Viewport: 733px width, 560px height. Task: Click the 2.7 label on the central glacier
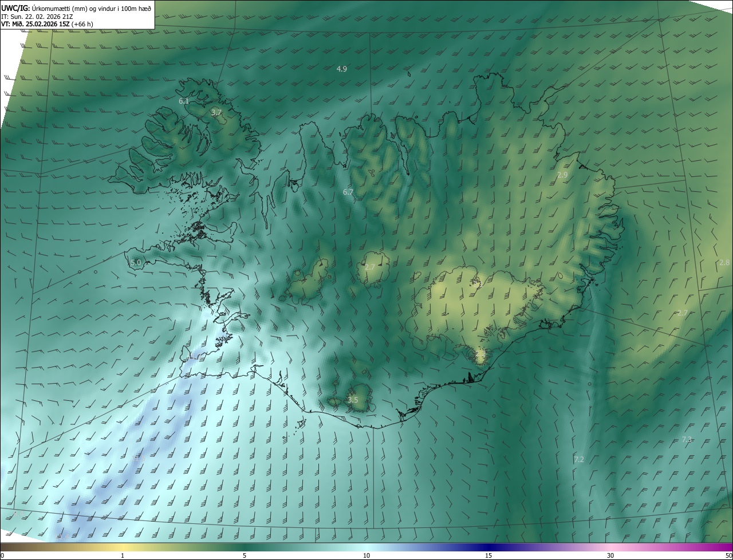pos(370,267)
